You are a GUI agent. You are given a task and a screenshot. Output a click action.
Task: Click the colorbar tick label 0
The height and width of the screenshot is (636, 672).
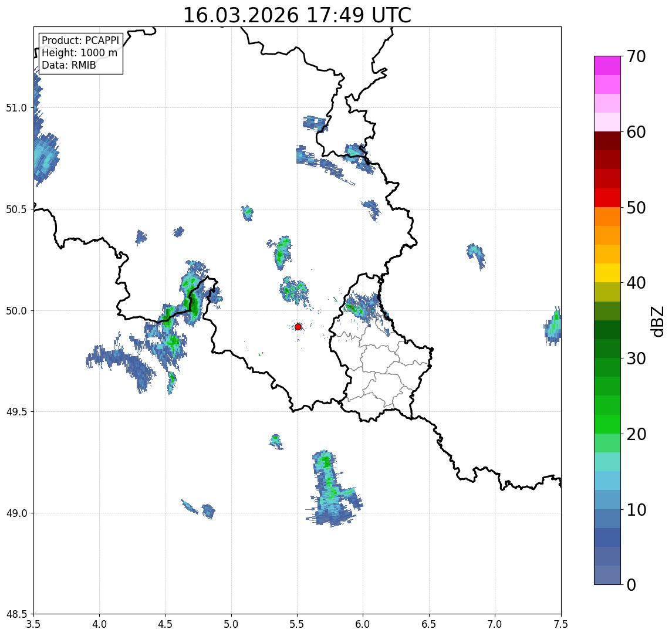tap(632, 584)
